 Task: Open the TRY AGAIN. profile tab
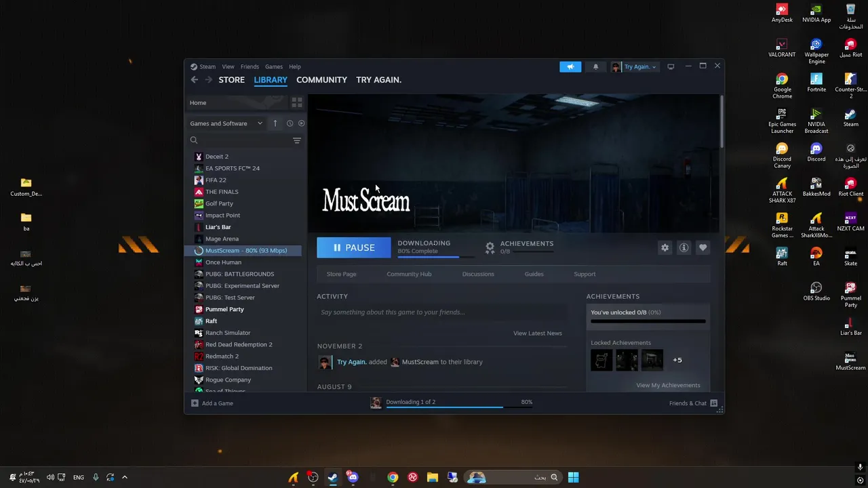[378, 80]
